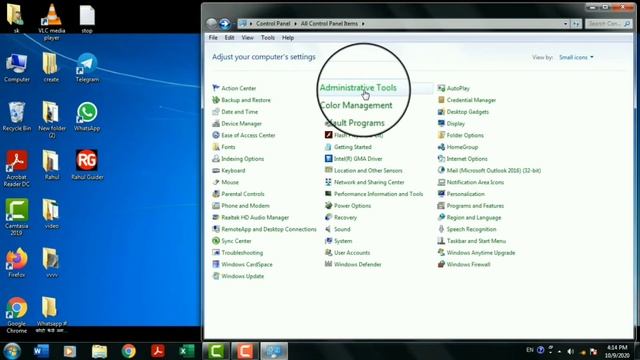Click Windows Update icon
This screenshot has width=640, height=360.
[216, 276]
